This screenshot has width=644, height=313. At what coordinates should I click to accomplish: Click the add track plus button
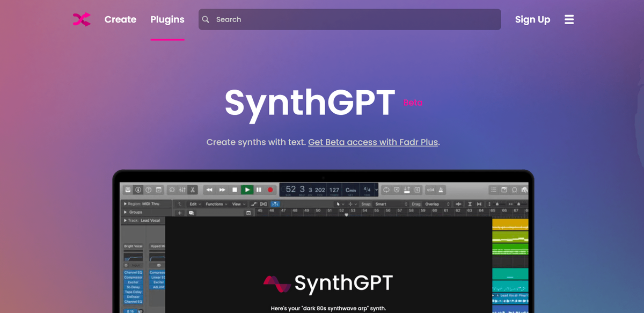click(180, 213)
